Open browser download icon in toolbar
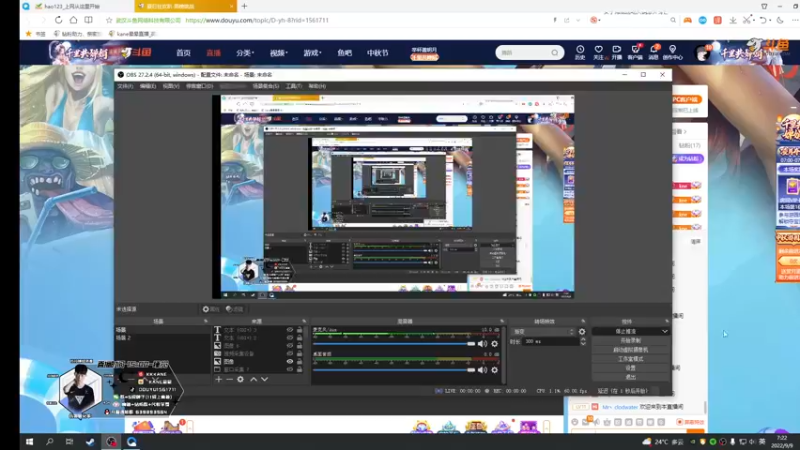Image resolution: width=800 pixels, height=450 pixels. 733,20
